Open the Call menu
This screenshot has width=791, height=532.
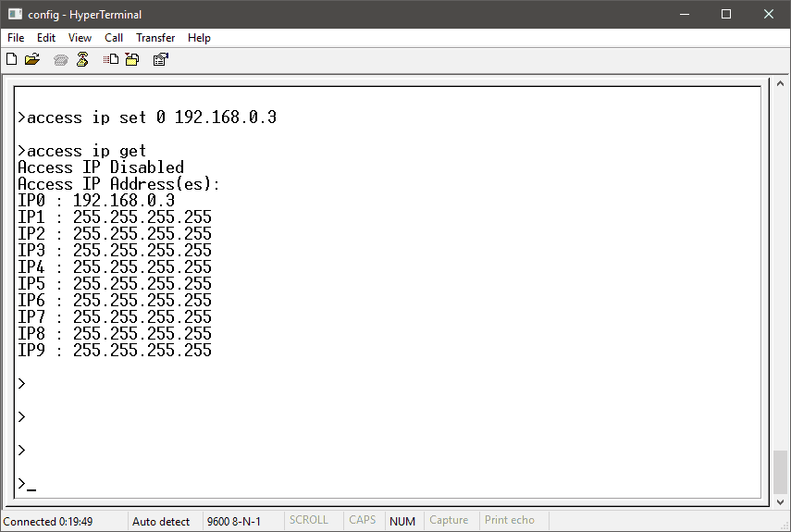(114, 38)
